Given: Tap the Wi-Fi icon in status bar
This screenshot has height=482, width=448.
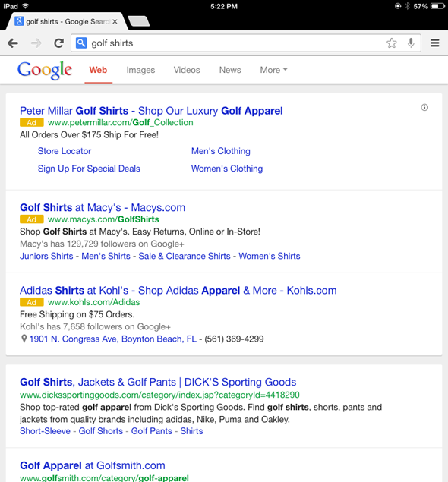Looking at the screenshot, I should [26, 6].
